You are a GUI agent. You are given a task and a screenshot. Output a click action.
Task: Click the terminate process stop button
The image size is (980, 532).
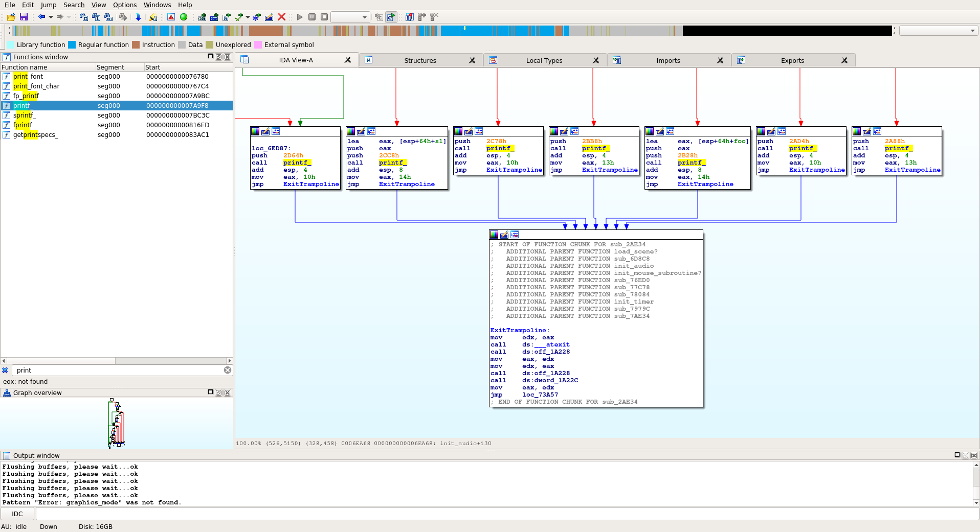[324, 17]
